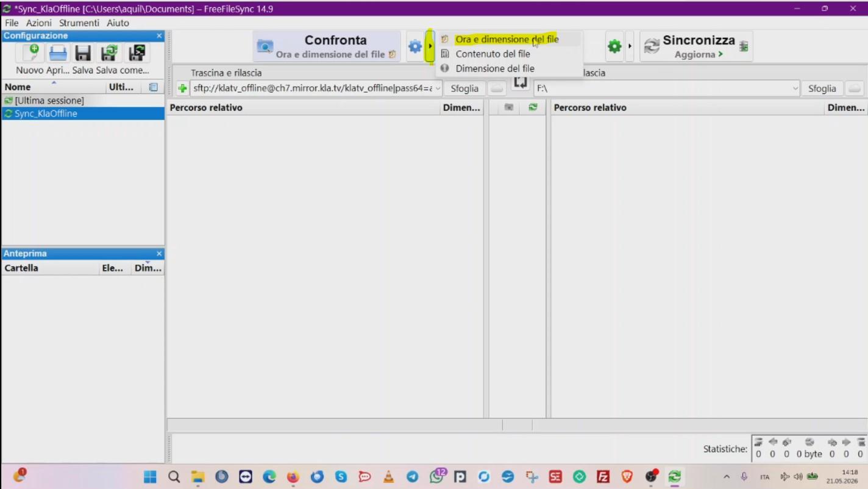Screen dimensions: 868x489
Task: Click the FreeFileSync taskbar icon
Action: [675, 477]
